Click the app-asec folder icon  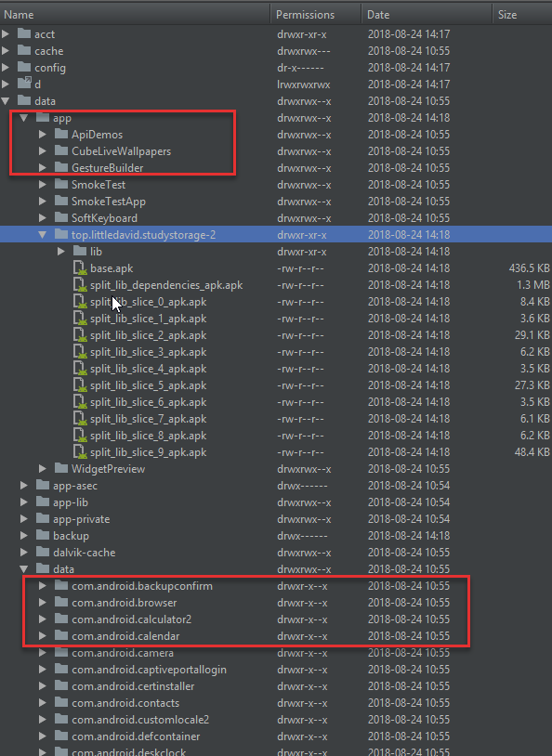point(43,485)
